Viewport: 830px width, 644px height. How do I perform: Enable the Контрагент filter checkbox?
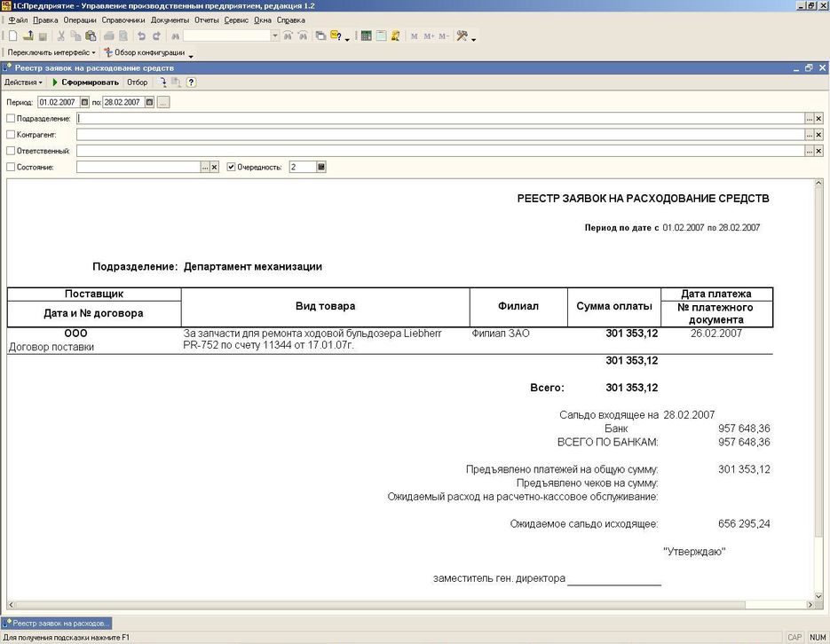pyautogui.click(x=11, y=135)
